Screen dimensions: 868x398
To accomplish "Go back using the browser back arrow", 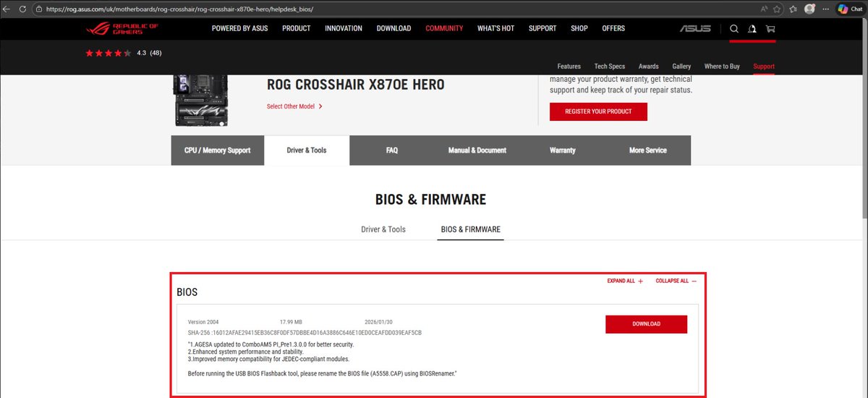I will [x=7, y=9].
